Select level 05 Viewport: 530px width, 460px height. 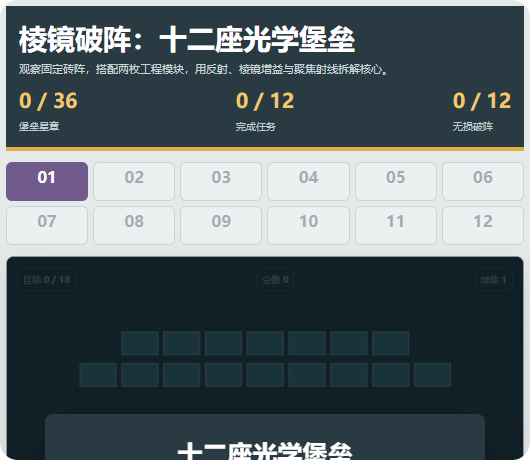396,181
